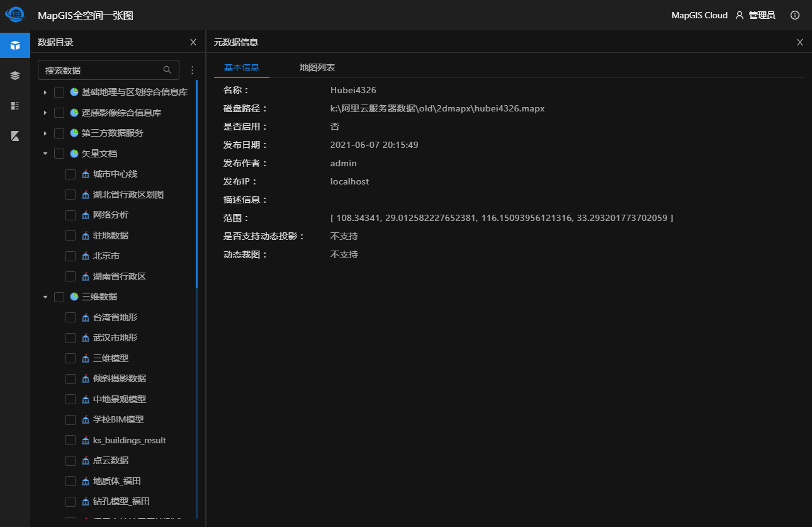Tick the 三维数据 group checkbox
Viewport: 812px width, 527px height.
click(59, 297)
